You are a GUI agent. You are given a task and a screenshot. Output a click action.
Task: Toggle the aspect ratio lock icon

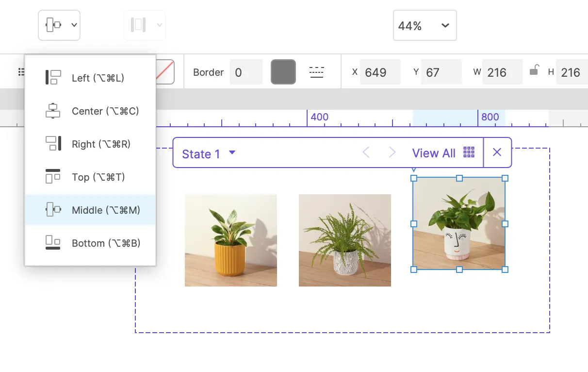[534, 70]
